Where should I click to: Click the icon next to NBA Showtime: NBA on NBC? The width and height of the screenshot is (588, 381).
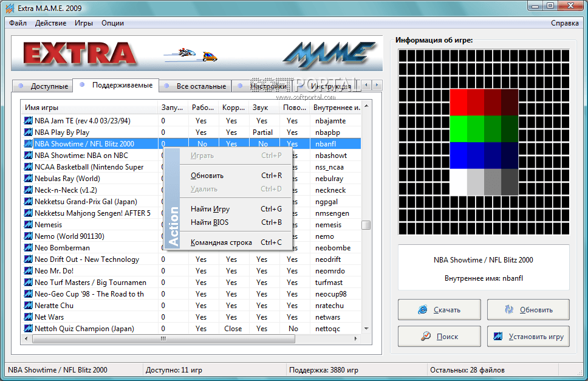click(x=28, y=155)
